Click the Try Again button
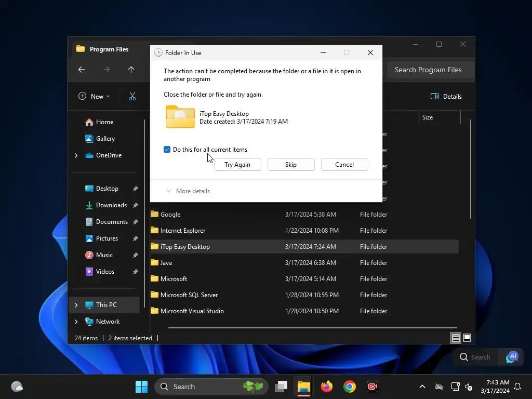Screen dimensions: 532x399 click(237, 165)
